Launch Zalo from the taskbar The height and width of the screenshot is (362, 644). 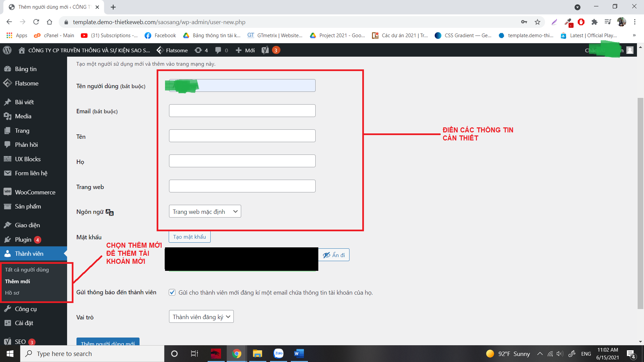click(278, 354)
